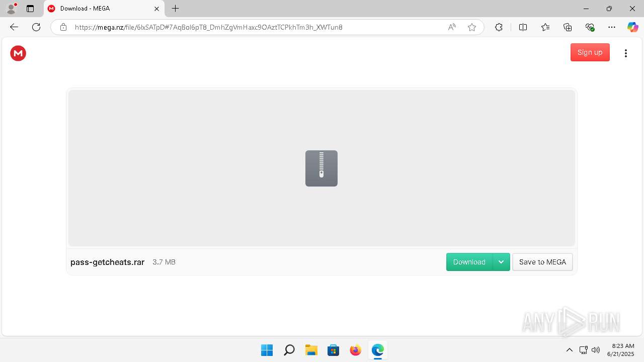Screen dimensions: 644x362
Task: Click the Sign up button
Action: (590, 52)
